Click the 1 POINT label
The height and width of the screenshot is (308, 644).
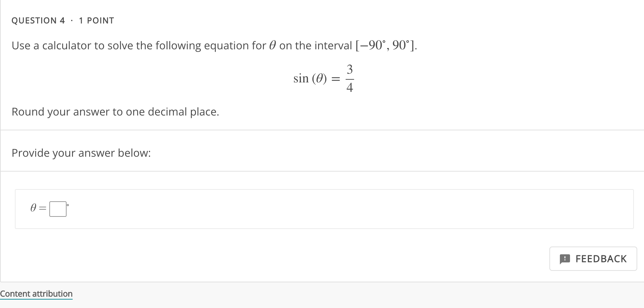coord(96,20)
